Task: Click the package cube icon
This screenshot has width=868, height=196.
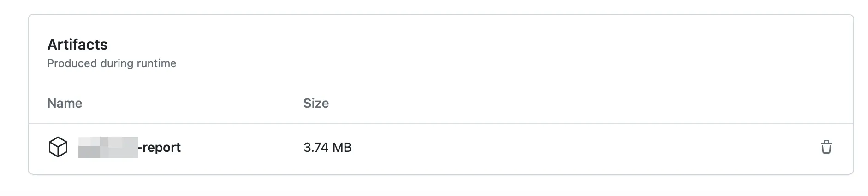Action: pyautogui.click(x=58, y=147)
